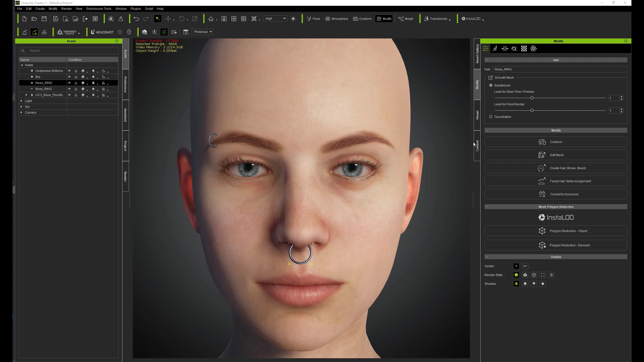Open Atmosphere settings in the toolbar
Screen dimensions: 644x362
pos(337,19)
